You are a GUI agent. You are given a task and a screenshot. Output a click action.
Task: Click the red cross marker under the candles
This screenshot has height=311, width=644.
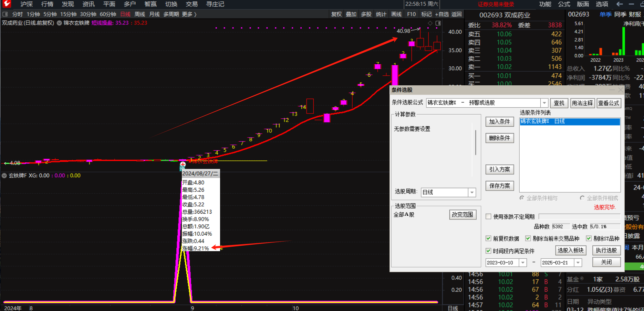tap(183, 164)
